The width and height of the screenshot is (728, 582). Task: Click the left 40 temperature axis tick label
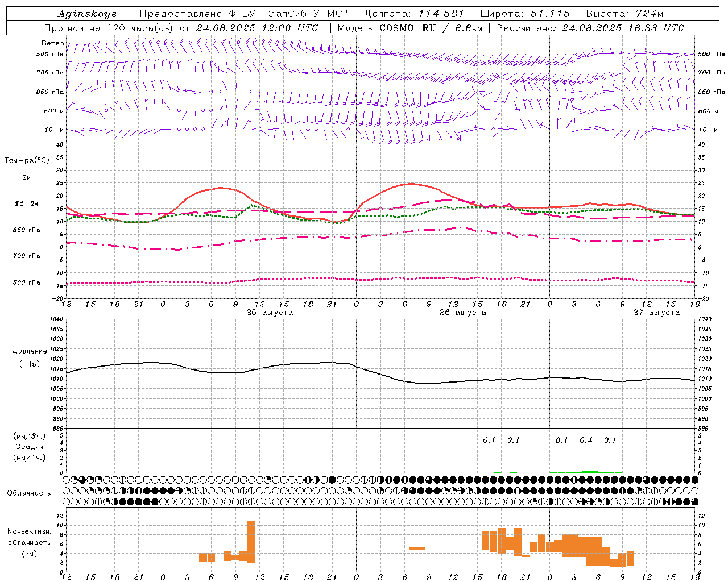point(59,144)
